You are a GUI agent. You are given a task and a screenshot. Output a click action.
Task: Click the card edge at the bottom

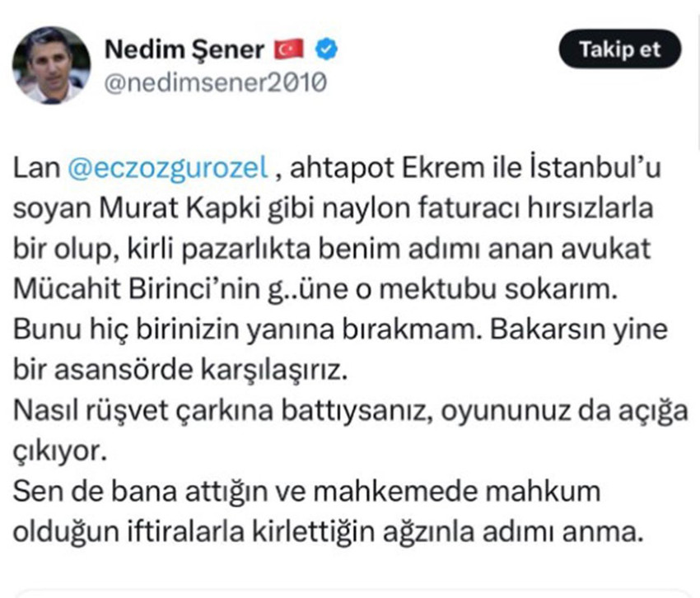click(350, 589)
